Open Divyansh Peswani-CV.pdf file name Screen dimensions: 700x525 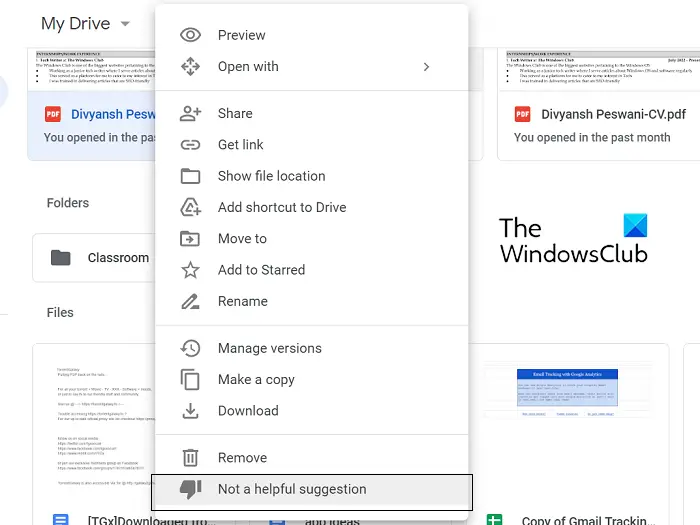tap(613, 114)
